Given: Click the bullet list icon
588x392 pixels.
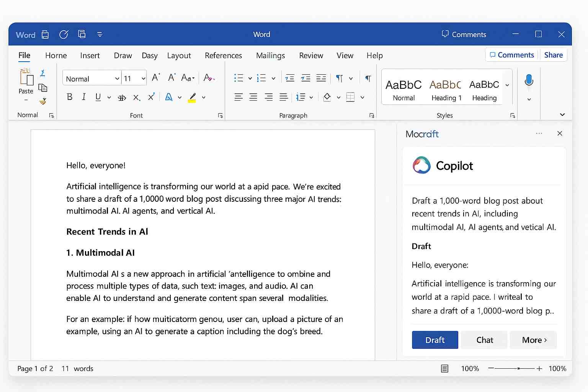Looking at the screenshot, I should coord(238,78).
